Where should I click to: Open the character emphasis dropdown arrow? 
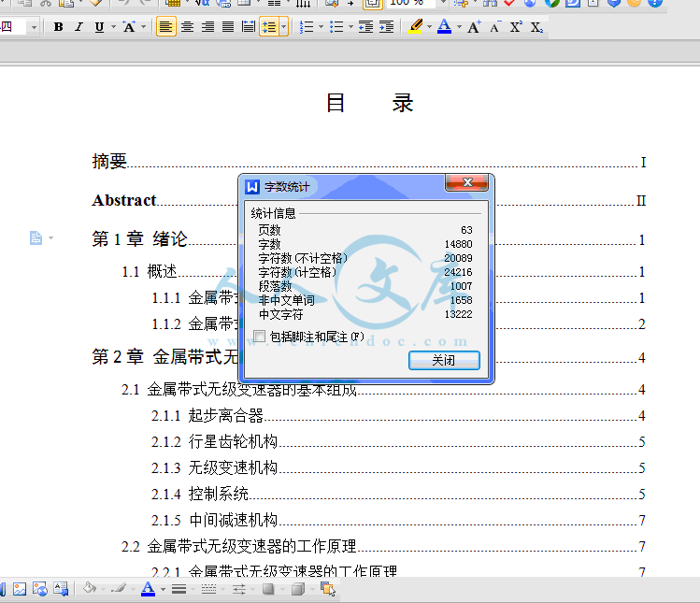coord(143,27)
